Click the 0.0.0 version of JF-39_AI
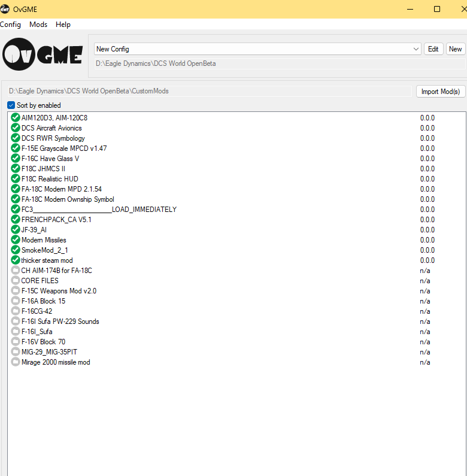Viewport: 467px width, 476px height. click(427, 230)
